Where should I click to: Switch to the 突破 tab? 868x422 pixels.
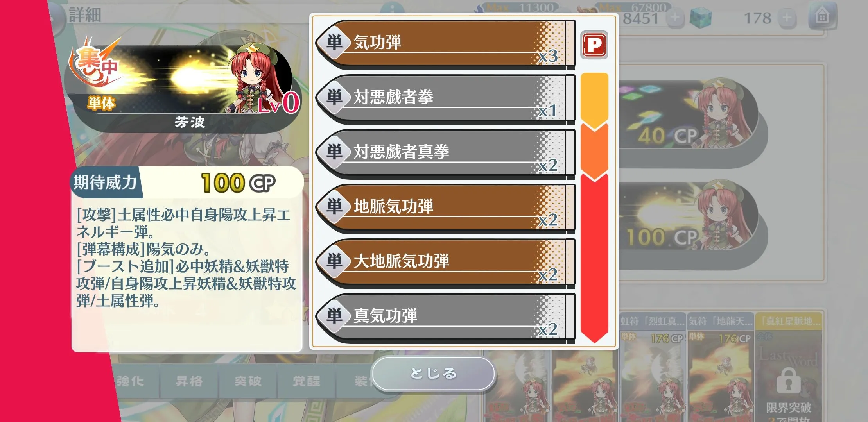coord(248,381)
